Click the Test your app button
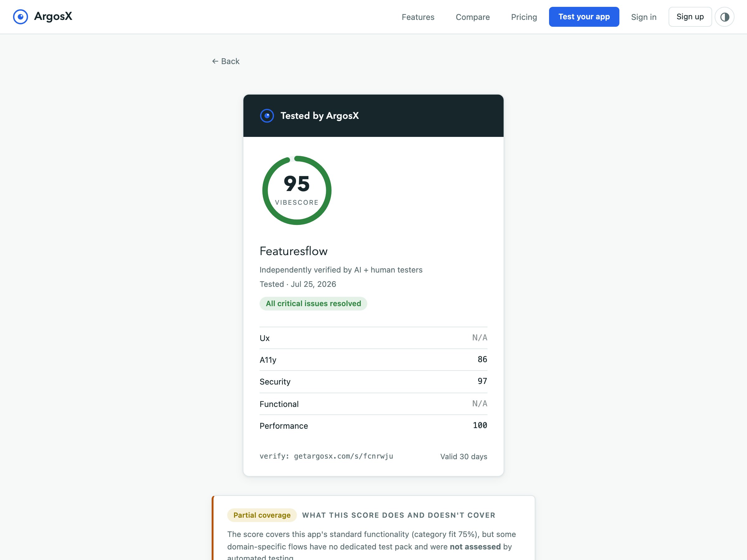This screenshot has width=747, height=560. coord(584,17)
